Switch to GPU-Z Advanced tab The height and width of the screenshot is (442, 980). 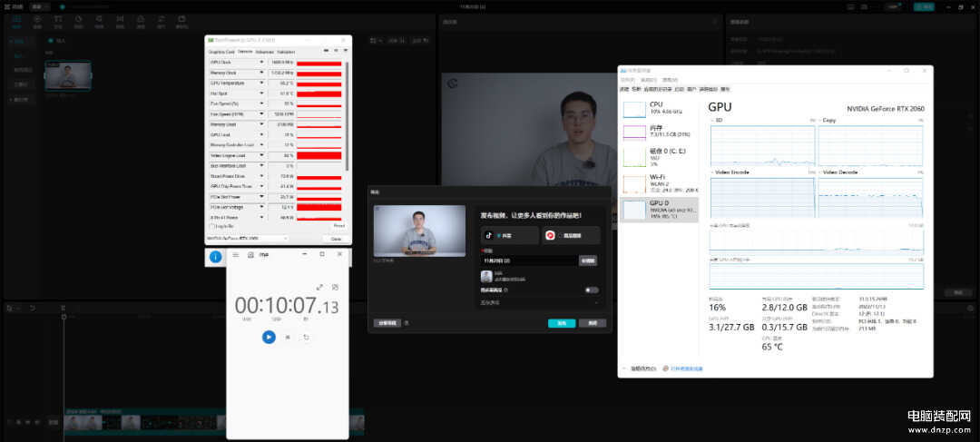tap(264, 52)
